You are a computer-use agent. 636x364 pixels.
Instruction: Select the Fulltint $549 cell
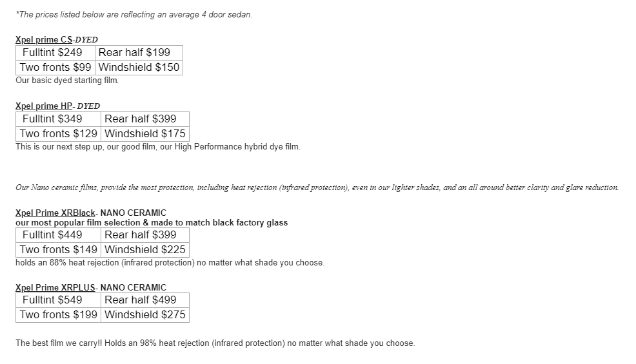click(x=52, y=300)
